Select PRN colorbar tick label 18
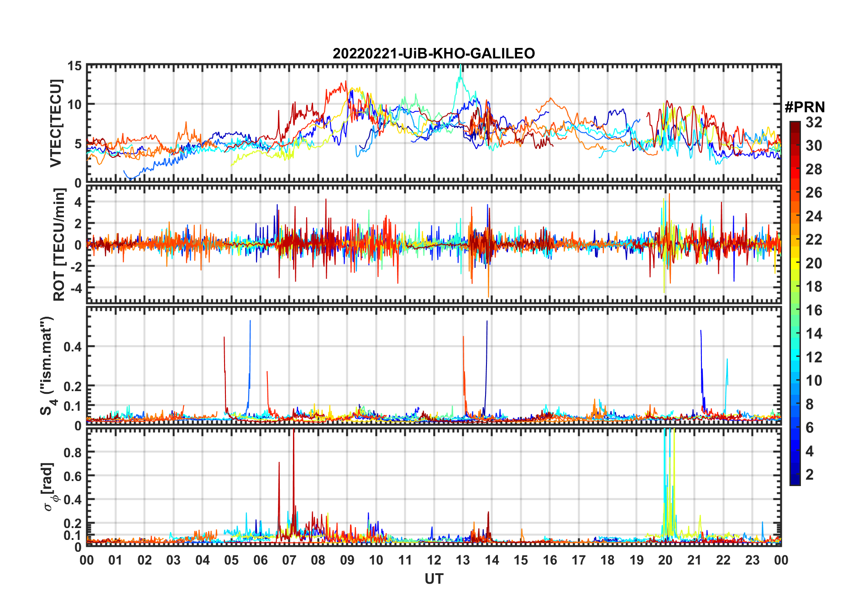Screen dimensions: 868x607 (x=814, y=287)
